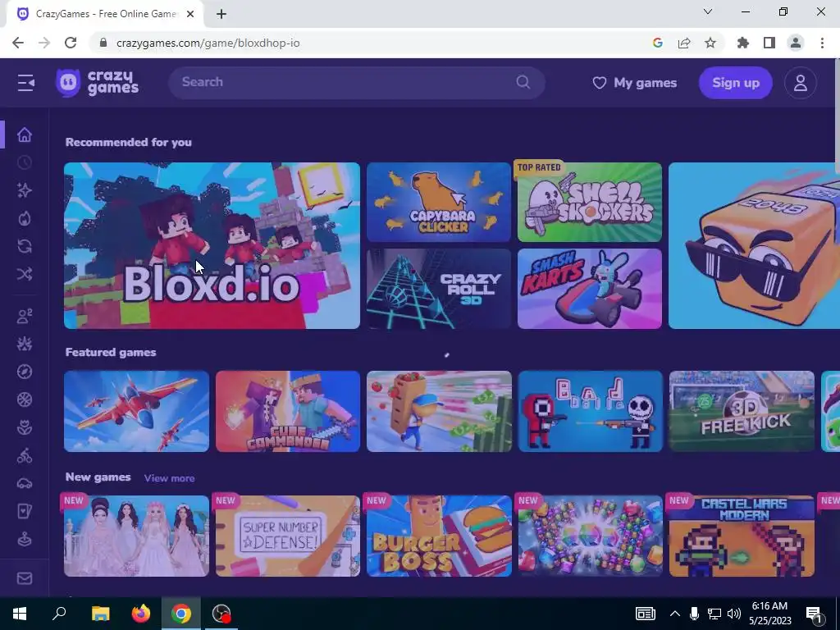Screen dimensions: 840x630
Task: Open the jewel match new game
Action: (x=591, y=536)
